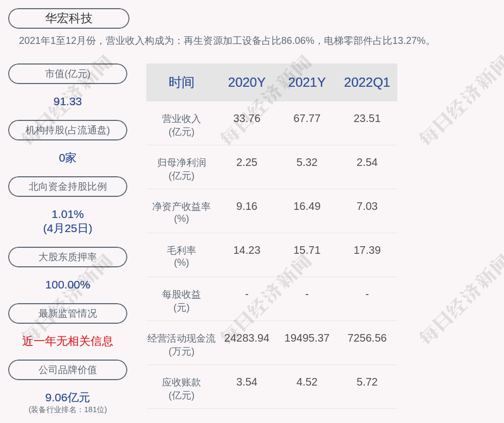Select the 市值(亿元) label pill
Image resolution: width=504 pixels, height=423 pixels.
pos(68,74)
